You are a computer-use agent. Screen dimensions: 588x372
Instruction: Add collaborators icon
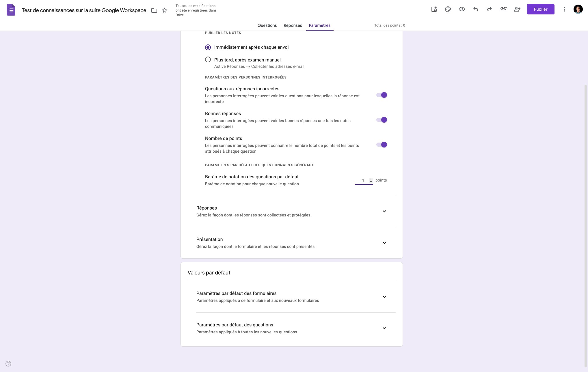click(x=517, y=9)
